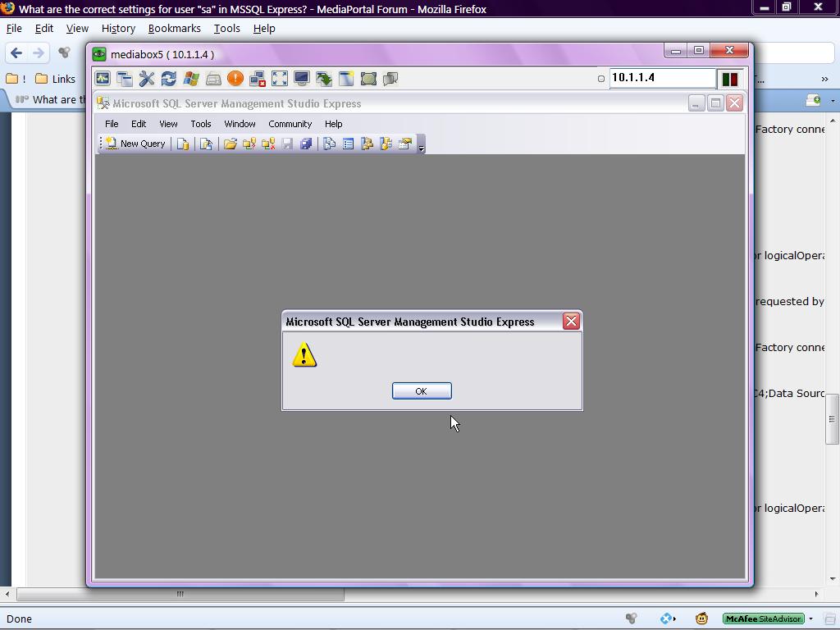Click the new window icon with the yellow star

[346, 79]
